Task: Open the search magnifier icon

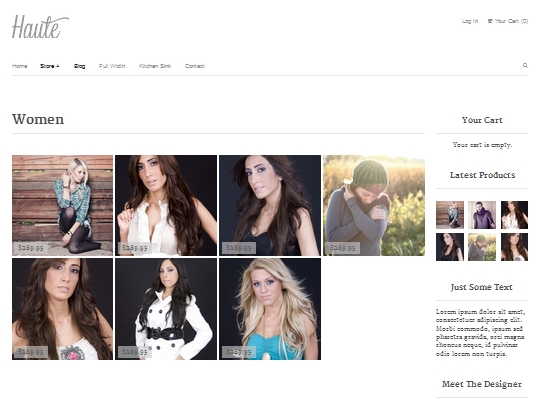Action: 525,65
